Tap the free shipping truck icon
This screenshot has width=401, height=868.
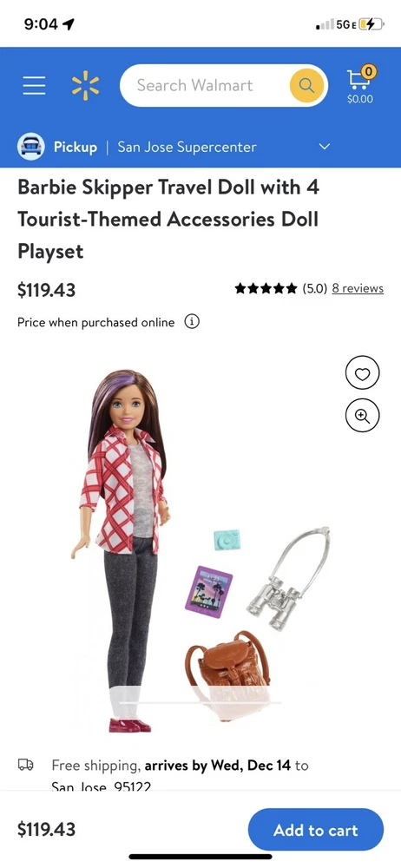25,765
